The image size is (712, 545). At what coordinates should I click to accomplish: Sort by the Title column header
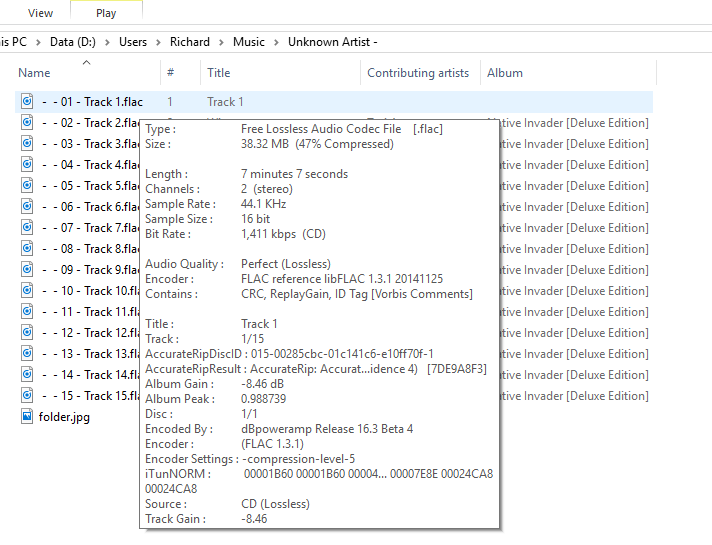218,73
